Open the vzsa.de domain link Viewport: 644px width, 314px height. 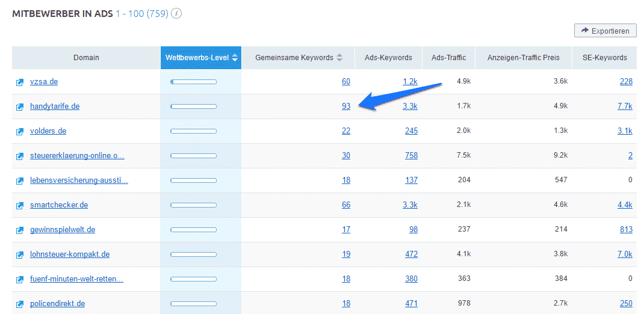[44, 82]
